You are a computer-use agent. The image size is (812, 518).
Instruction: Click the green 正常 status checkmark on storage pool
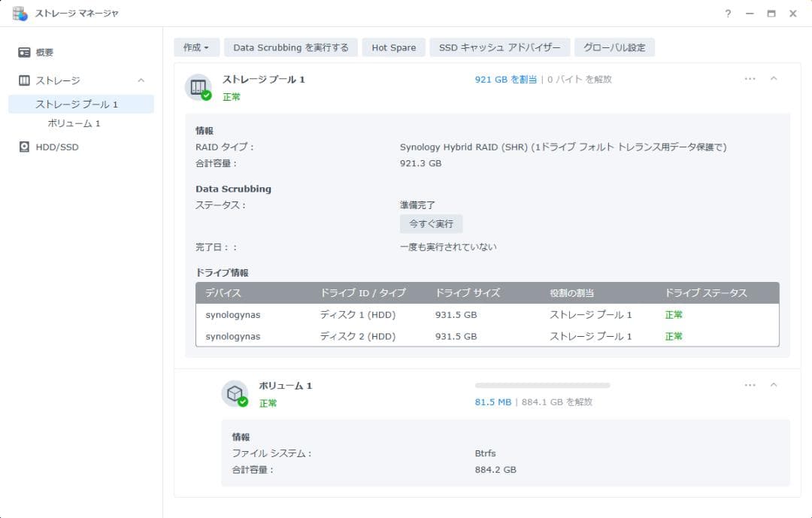(208, 95)
